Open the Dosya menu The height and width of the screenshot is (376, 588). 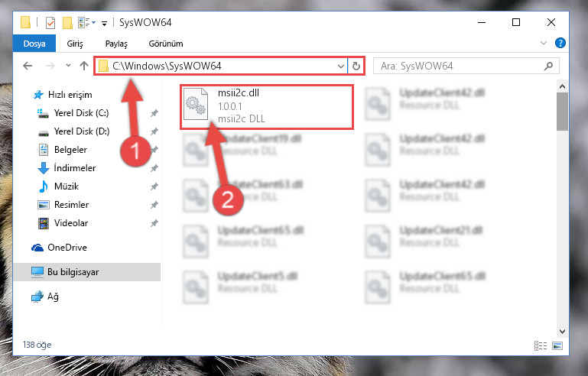tap(34, 44)
